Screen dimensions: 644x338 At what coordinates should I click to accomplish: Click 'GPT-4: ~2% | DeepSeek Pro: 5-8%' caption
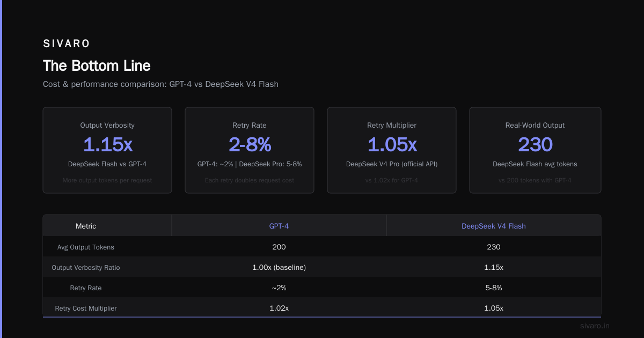pyautogui.click(x=250, y=164)
